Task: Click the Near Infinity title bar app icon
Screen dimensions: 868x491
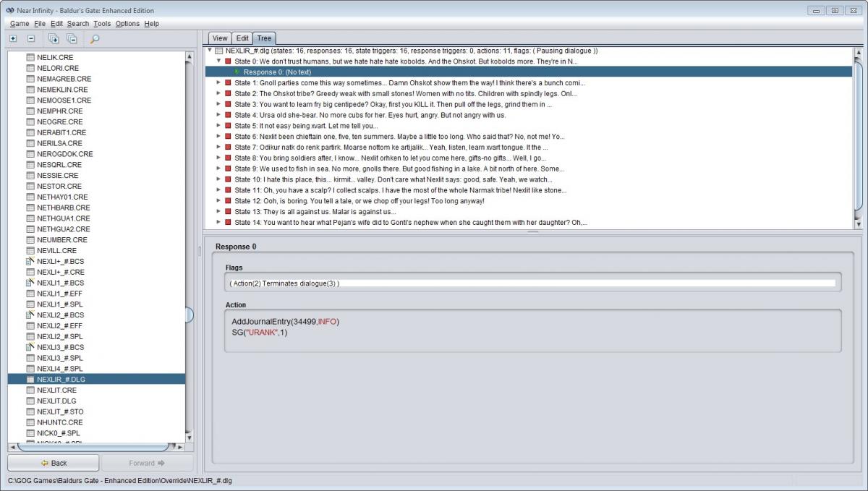Action: tap(10, 10)
